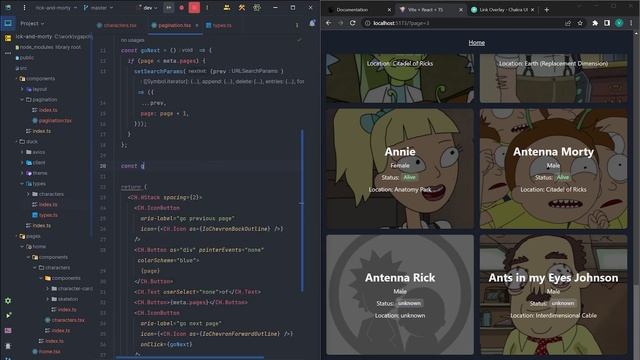
Task: Open a new browser tab
Action: tap(547, 9)
